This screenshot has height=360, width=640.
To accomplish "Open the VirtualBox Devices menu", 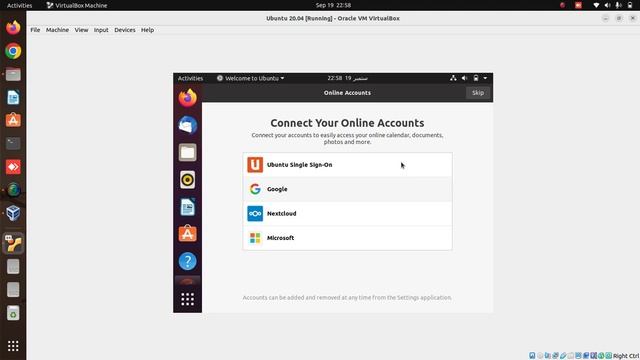I will click(124, 30).
